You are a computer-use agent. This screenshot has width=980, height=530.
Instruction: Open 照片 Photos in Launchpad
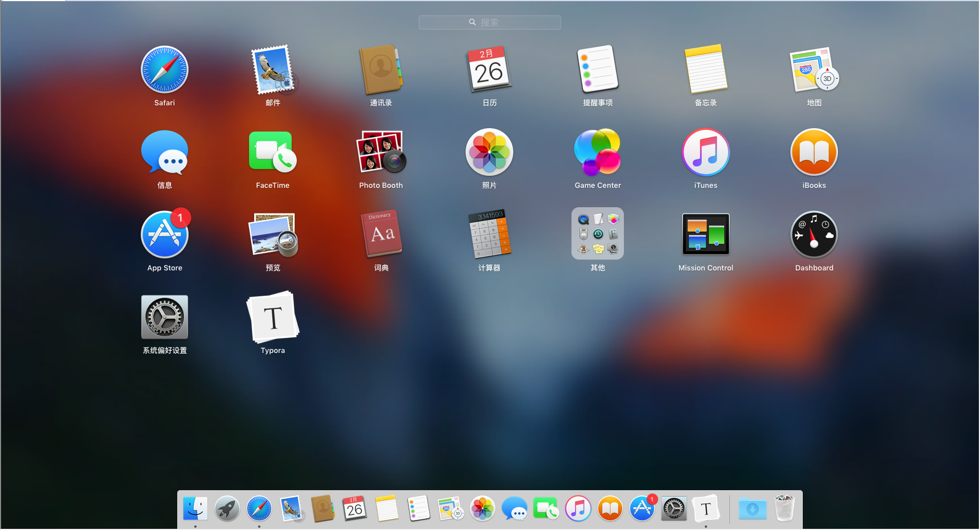tap(489, 152)
